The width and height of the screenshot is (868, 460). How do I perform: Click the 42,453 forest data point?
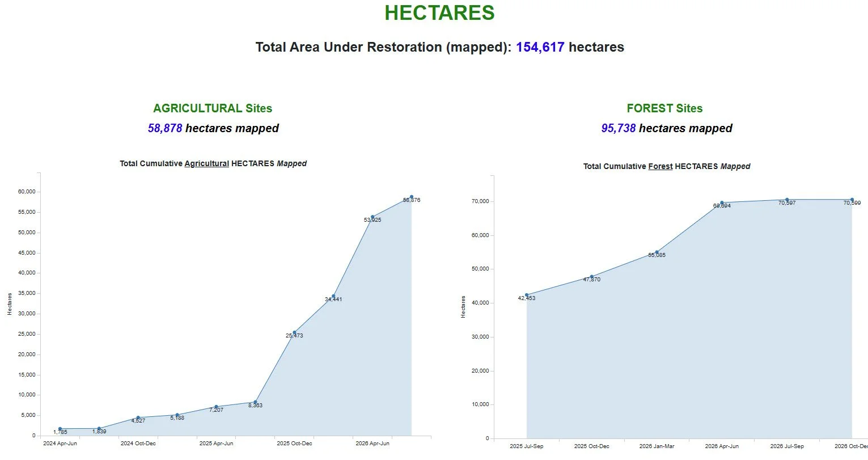pyautogui.click(x=527, y=295)
